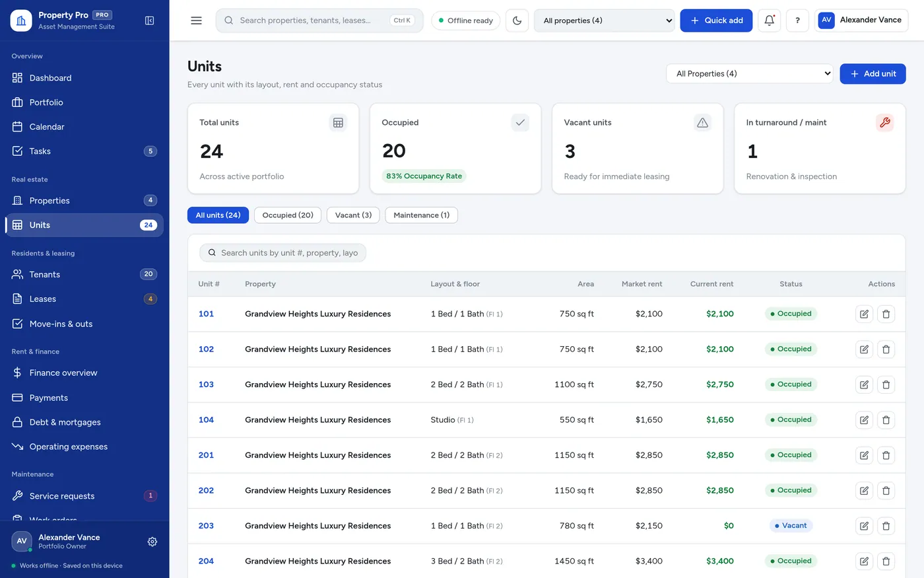The height and width of the screenshot is (578, 924).
Task: Delete unit 201 with trash icon
Action: 886,455
